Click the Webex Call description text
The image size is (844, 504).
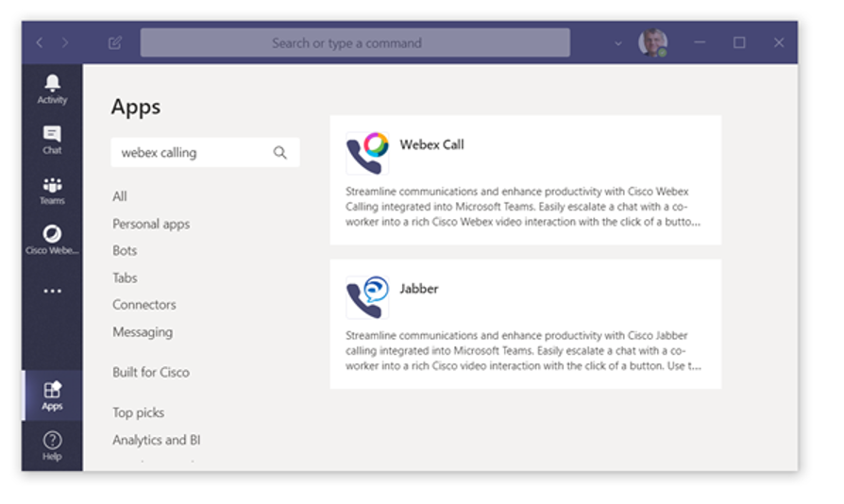coord(523,207)
